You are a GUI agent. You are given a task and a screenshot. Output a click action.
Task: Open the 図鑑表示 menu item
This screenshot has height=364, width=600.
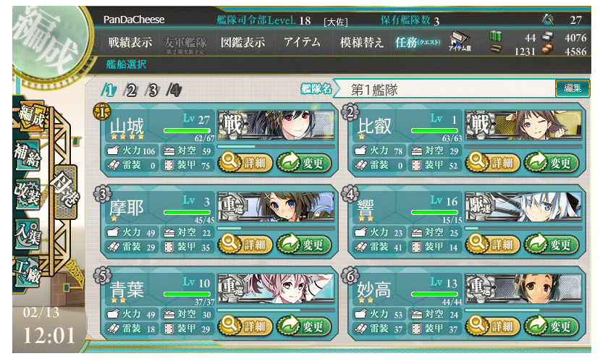tap(242, 42)
